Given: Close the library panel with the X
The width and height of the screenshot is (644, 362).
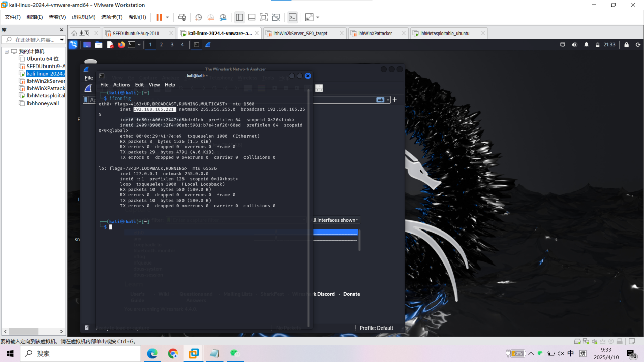Looking at the screenshot, I should [62, 30].
